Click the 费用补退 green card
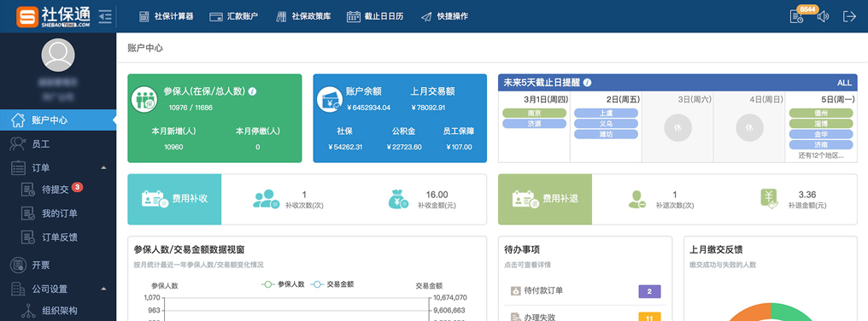 point(545,199)
